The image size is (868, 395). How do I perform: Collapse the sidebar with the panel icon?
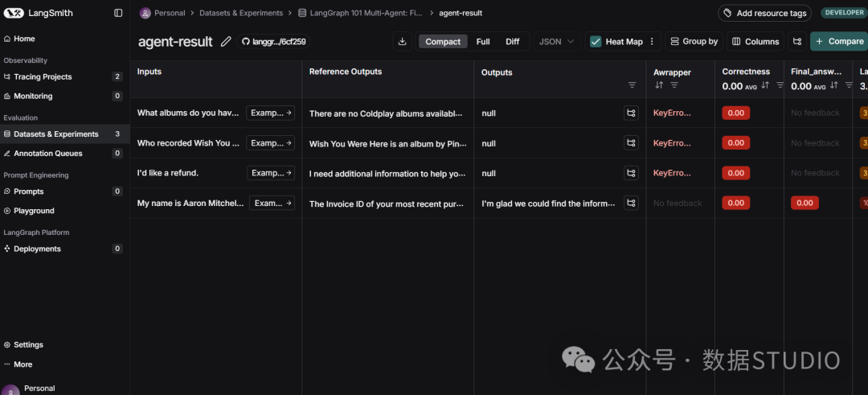pos(118,13)
